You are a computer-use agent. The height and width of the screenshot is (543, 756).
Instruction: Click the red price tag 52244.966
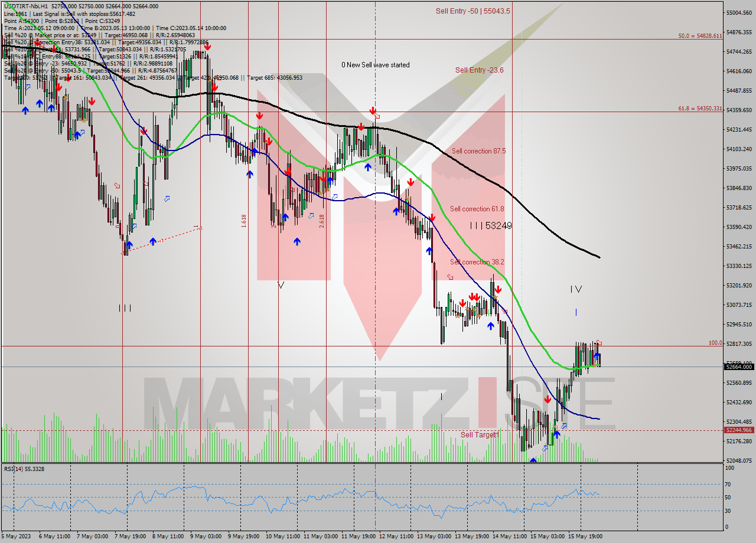pos(738,430)
